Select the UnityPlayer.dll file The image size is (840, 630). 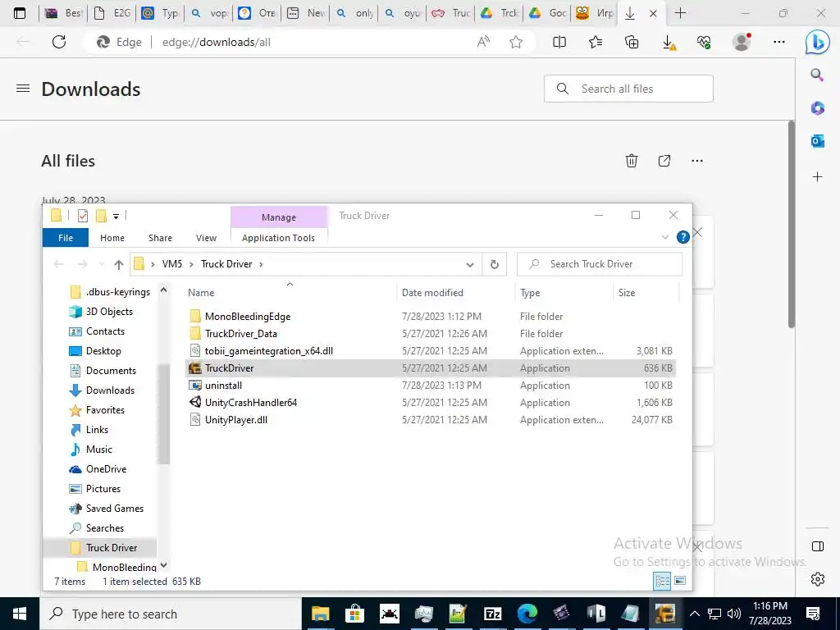(235, 419)
